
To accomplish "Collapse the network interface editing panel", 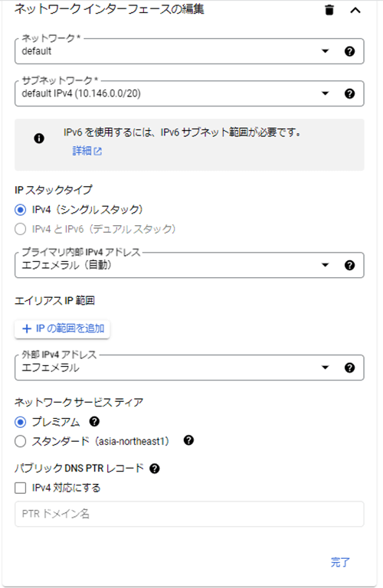I will [x=355, y=10].
